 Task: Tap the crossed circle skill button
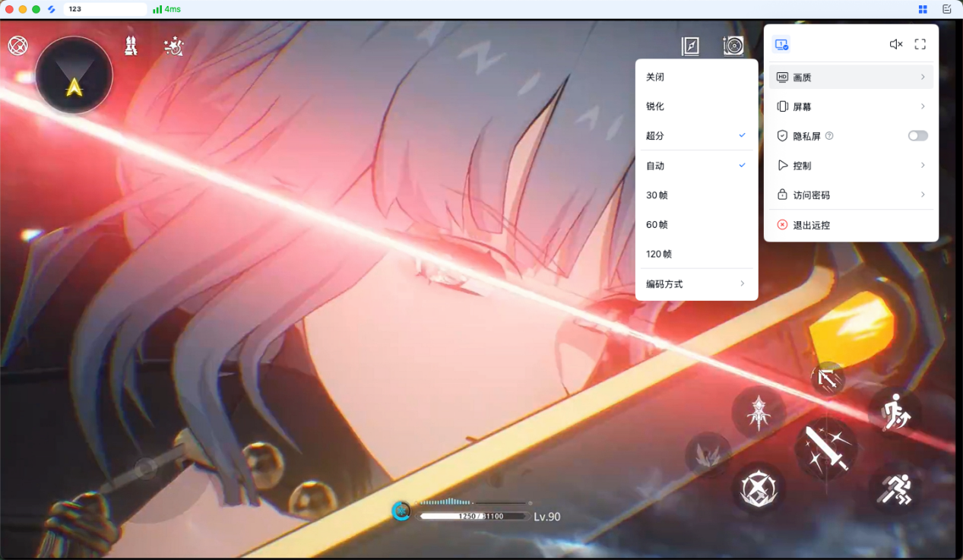coord(759,488)
